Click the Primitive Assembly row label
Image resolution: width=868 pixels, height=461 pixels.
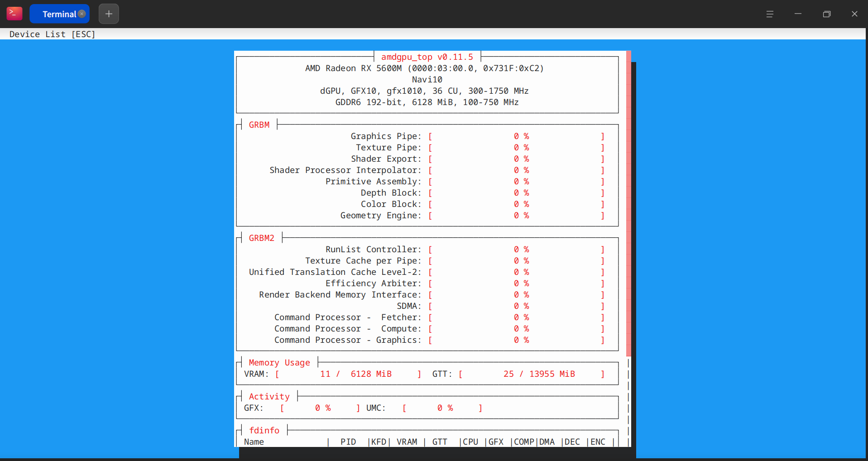(374, 181)
